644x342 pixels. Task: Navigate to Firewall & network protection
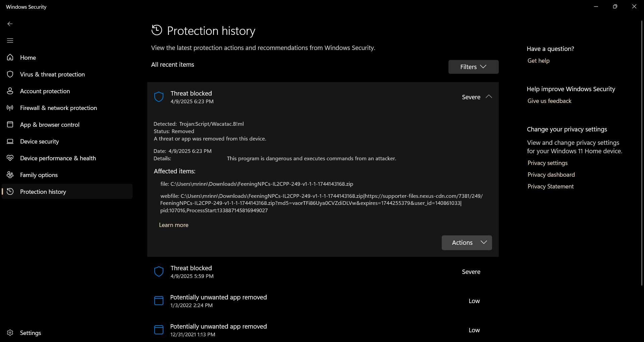tap(67, 108)
